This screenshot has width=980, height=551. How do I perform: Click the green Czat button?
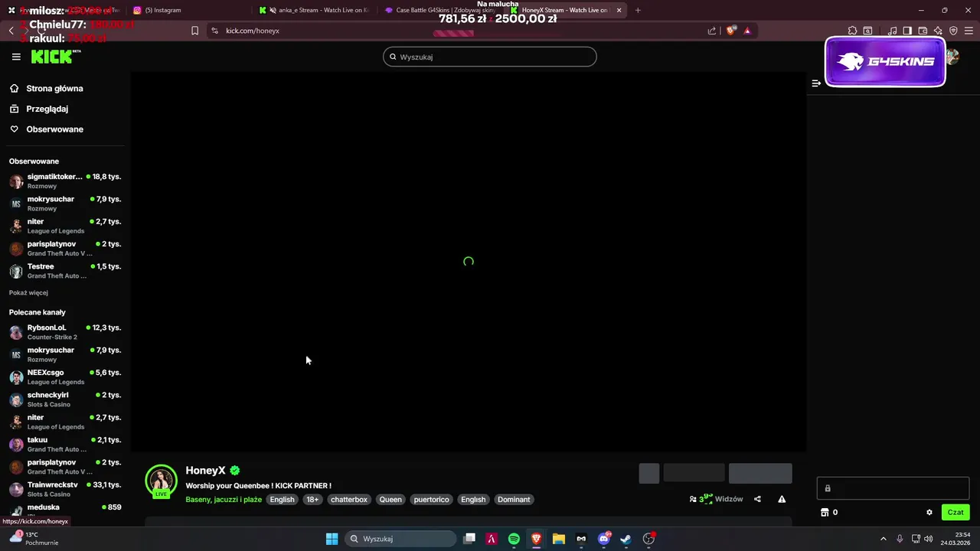[955, 513]
